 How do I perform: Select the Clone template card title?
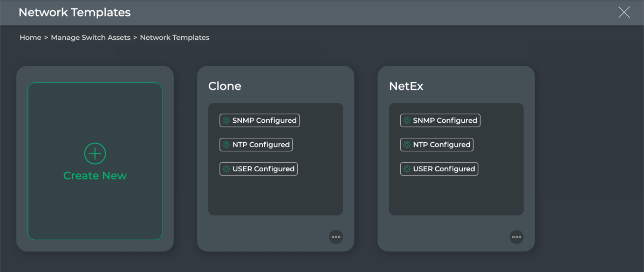225,86
